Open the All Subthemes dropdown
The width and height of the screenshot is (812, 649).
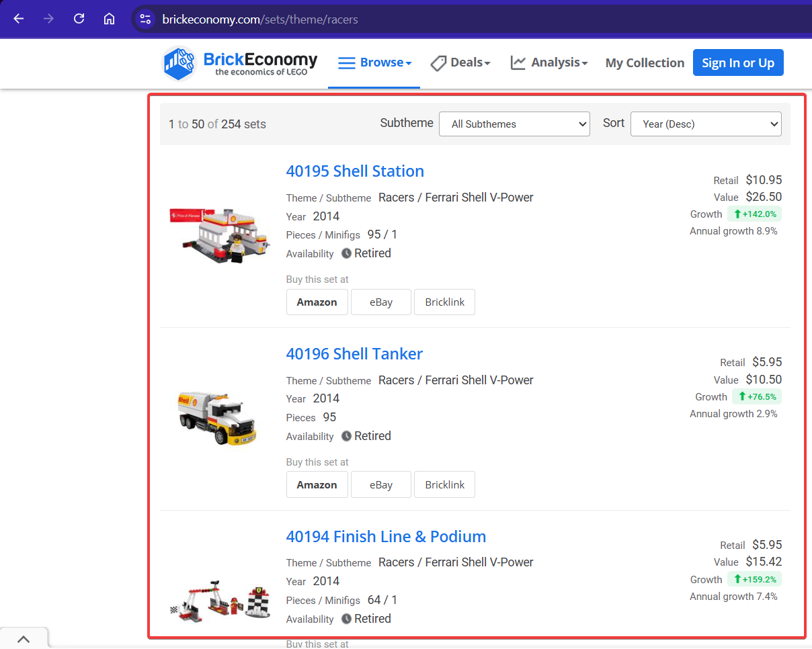(x=514, y=124)
